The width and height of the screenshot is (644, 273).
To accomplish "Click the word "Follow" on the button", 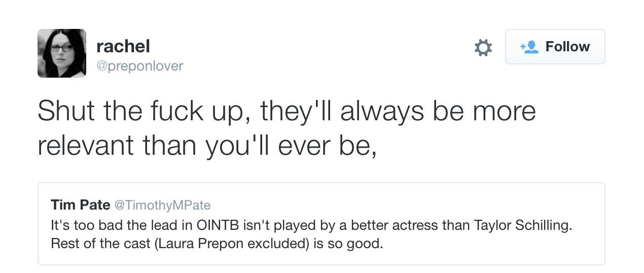I will [x=567, y=47].
